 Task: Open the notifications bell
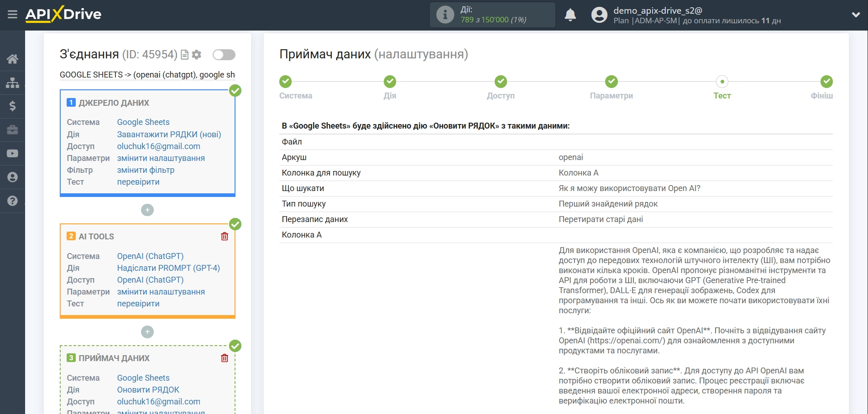570,15
